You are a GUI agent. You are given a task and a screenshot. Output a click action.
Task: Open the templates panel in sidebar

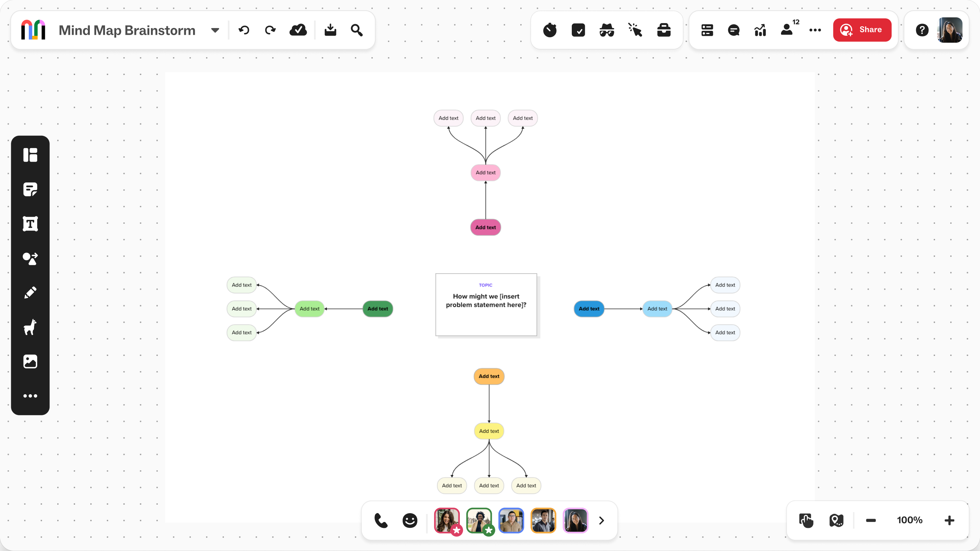(30, 155)
